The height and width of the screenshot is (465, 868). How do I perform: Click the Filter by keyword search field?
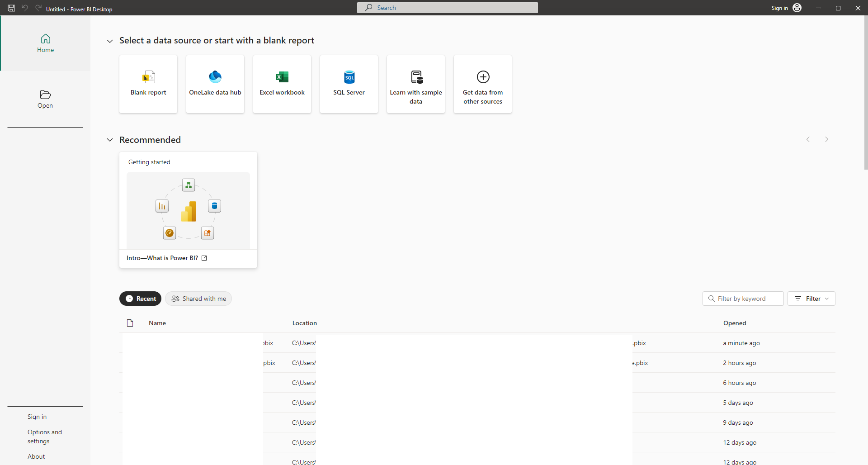tap(743, 298)
